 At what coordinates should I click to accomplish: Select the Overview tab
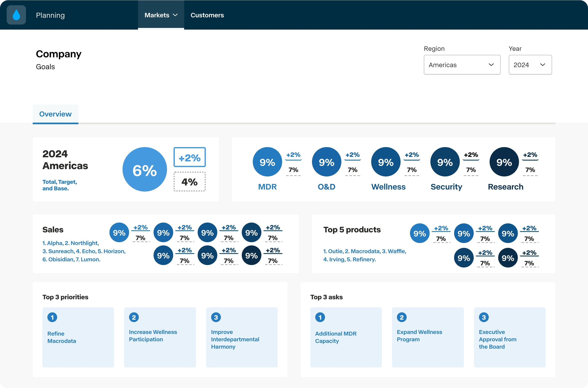56,114
